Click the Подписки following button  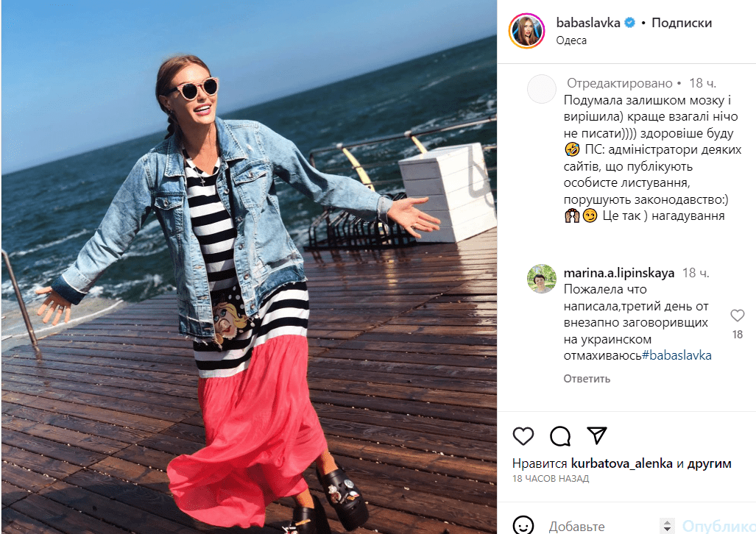click(x=682, y=23)
